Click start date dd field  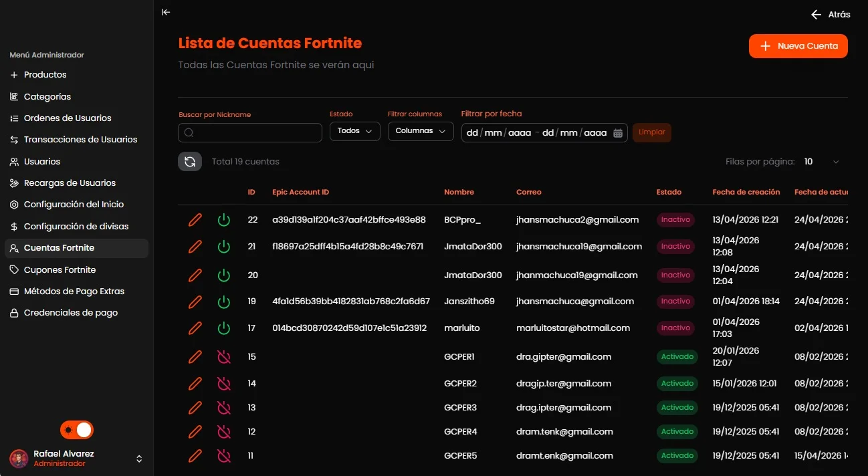472,133
